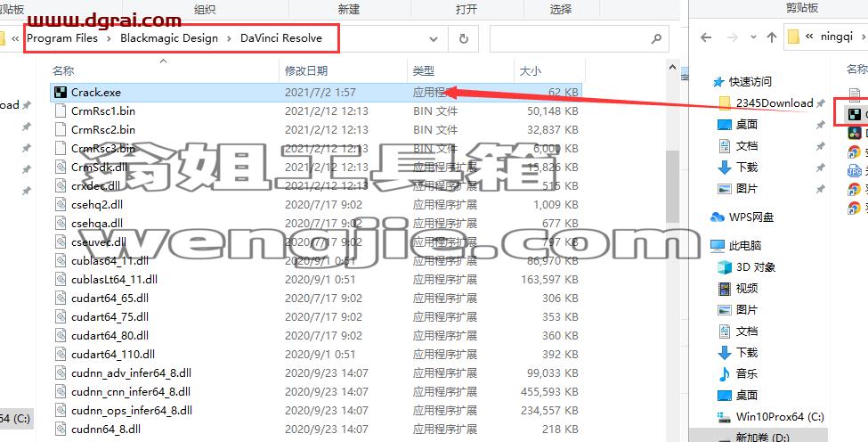
Task: Open WPS网盘 cloud item
Action: tap(742, 217)
